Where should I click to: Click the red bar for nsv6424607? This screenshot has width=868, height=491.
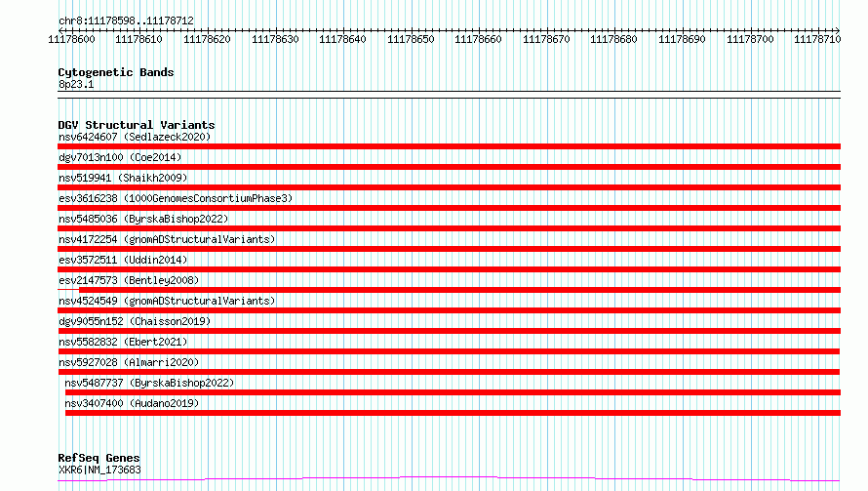449,146
